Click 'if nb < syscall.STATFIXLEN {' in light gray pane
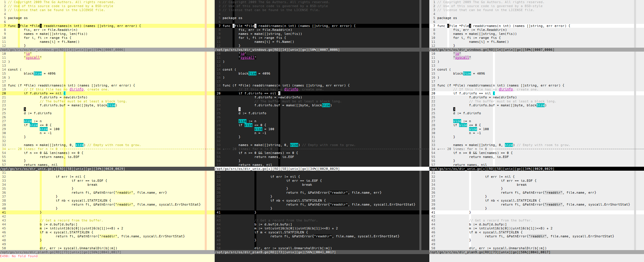The height and width of the screenshot is (262, 644). tap(513, 200)
